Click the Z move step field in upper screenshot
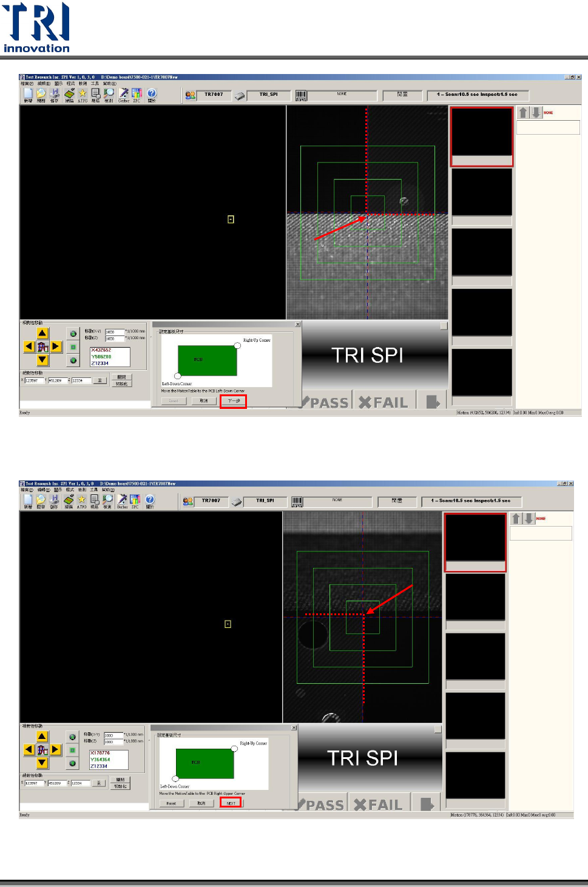Screen dimensions: 588x887 click(x=115, y=339)
